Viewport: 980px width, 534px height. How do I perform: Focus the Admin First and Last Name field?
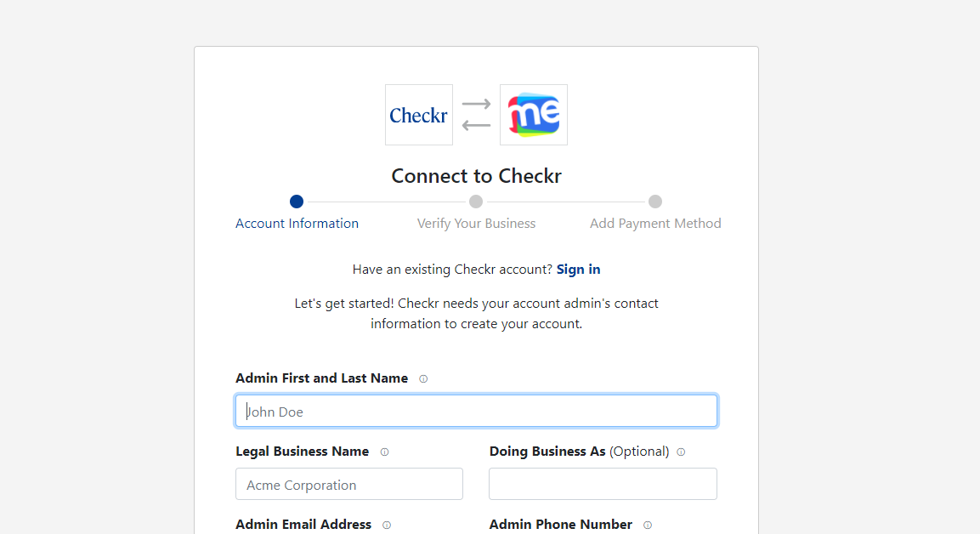click(x=476, y=412)
